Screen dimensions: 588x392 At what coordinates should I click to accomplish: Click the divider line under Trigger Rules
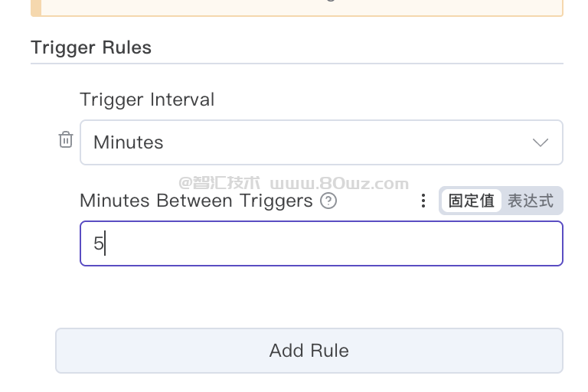pos(296,64)
